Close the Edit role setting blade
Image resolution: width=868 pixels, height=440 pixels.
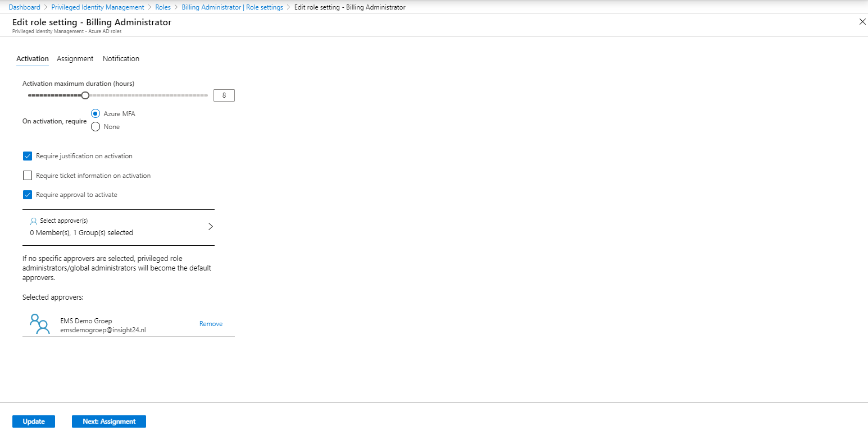[862, 21]
